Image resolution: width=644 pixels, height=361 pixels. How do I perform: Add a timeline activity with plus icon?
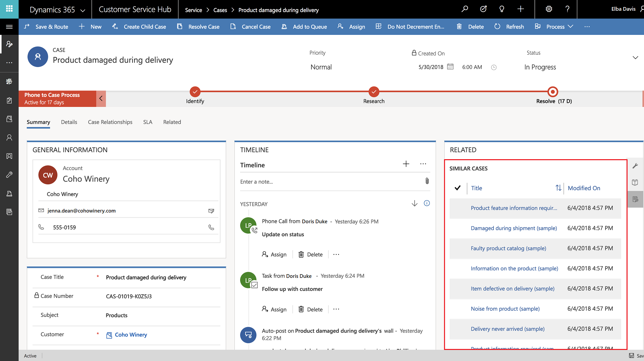click(406, 164)
